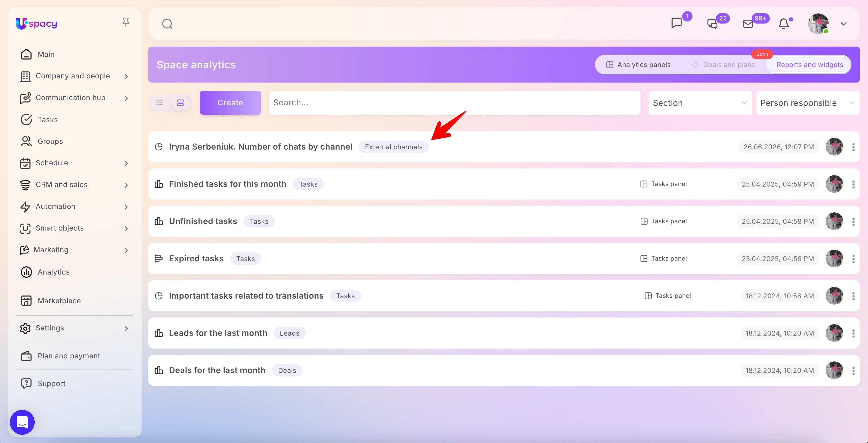Screen dimensions: 868x443
Task: Open the chat icon with badge 1
Action: tap(677, 23)
